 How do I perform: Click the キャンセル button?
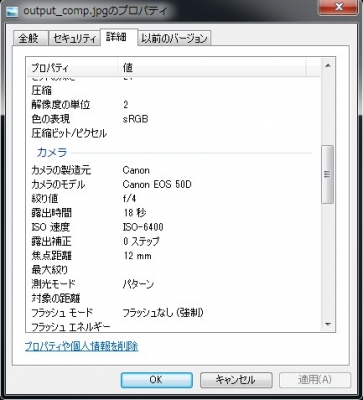(x=236, y=380)
